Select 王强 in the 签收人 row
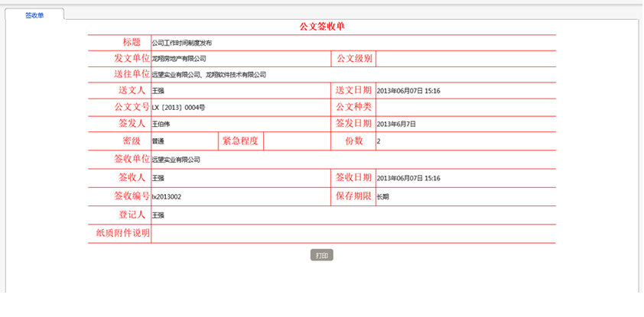Screen dimensions: 644x317 [158, 178]
